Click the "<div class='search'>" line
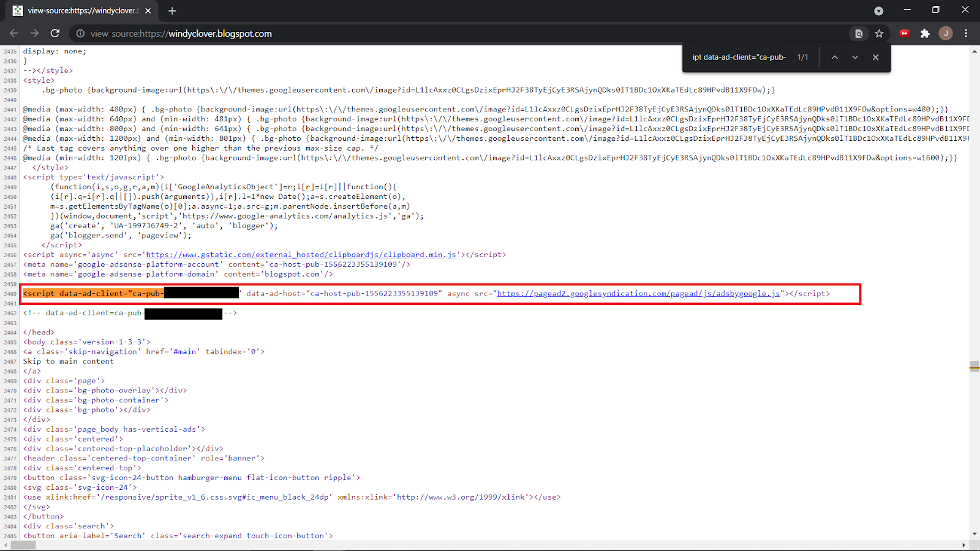This screenshot has width=980, height=551. tap(69, 526)
